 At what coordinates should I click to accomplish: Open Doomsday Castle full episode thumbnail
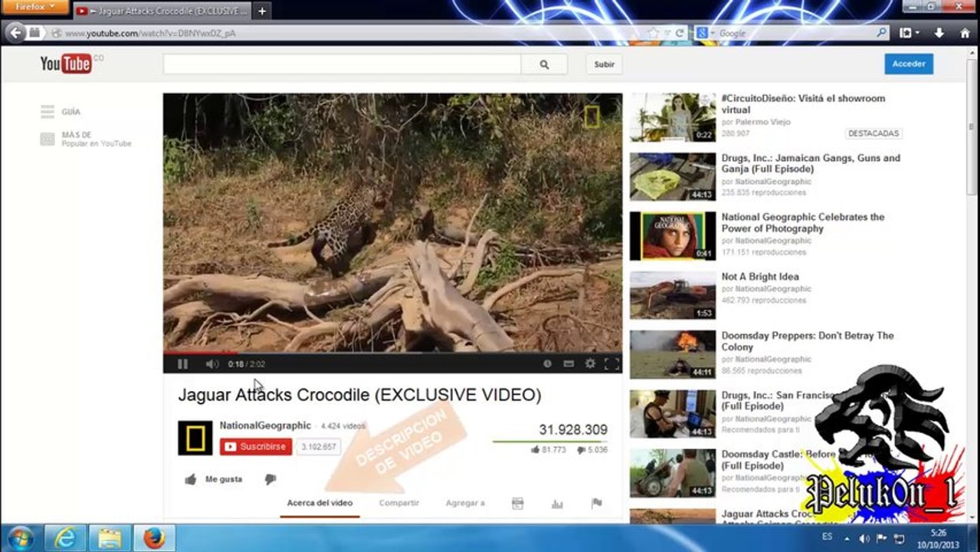click(x=673, y=473)
